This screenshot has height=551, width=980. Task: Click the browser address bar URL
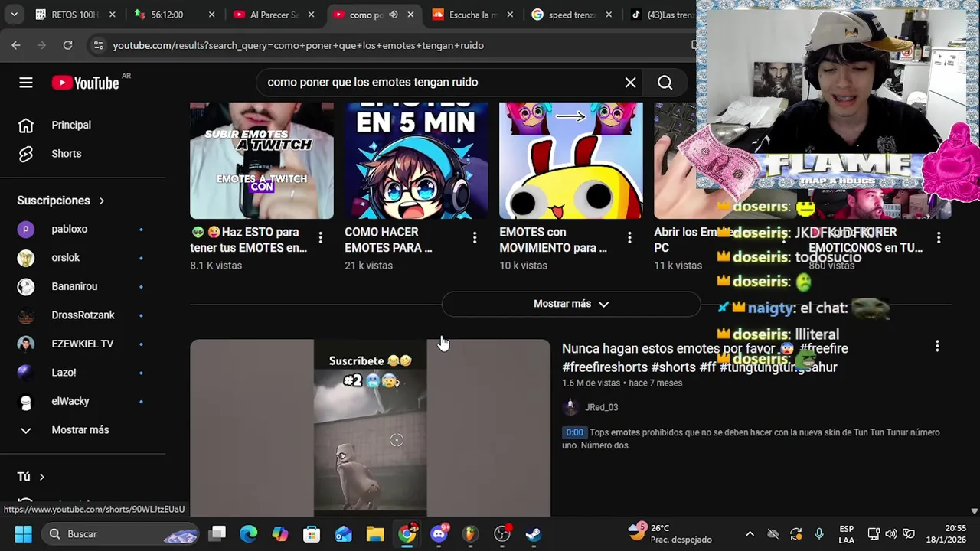pos(298,45)
